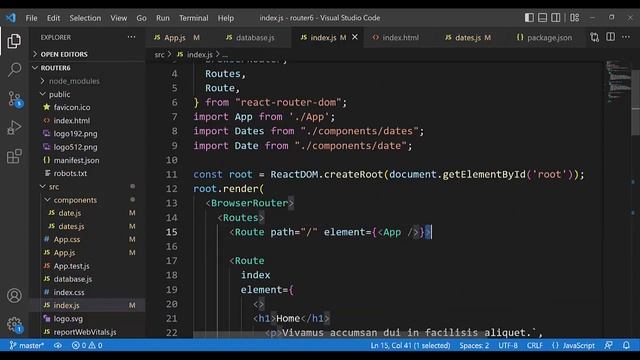Screen dimensions: 640x360
Task: Click the feedback icon in status bar
Action: 609,345
